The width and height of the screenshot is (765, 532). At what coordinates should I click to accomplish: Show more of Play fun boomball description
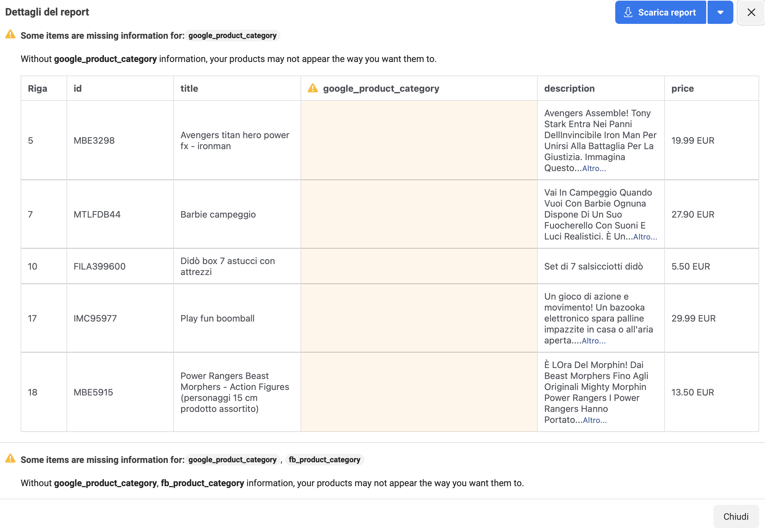pyautogui.click(x=593, y=341)
